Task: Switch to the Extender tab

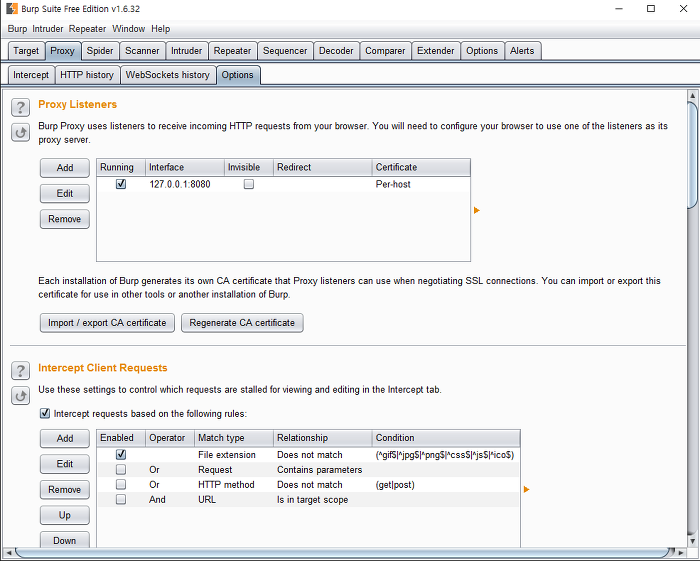Action: click(435, 51)
